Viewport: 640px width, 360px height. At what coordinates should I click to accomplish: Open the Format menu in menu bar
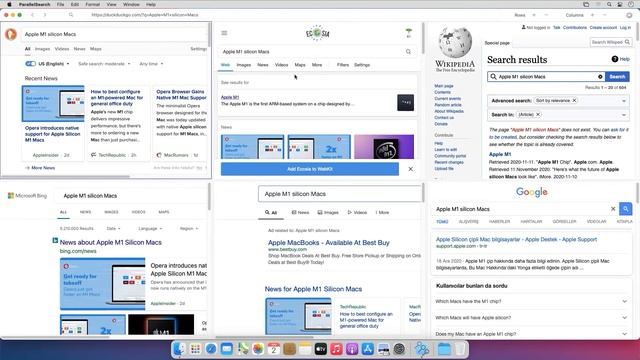(x=93, y=4)
